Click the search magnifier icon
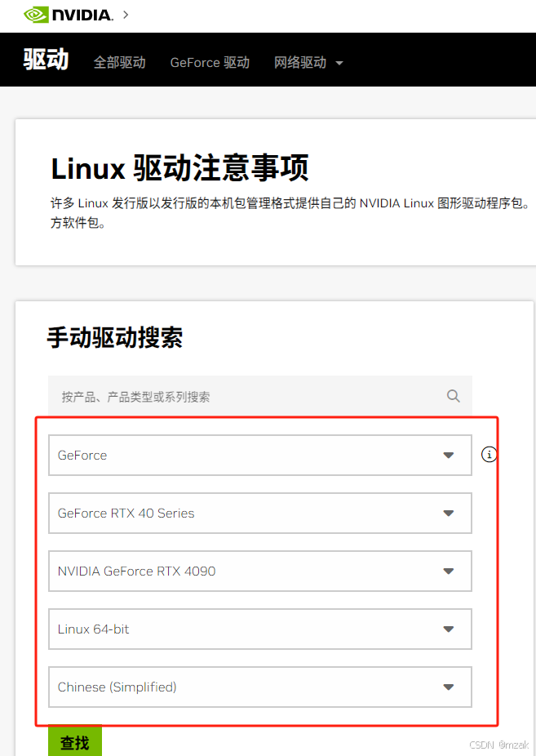The image size is (536, 756). [453, 396]
